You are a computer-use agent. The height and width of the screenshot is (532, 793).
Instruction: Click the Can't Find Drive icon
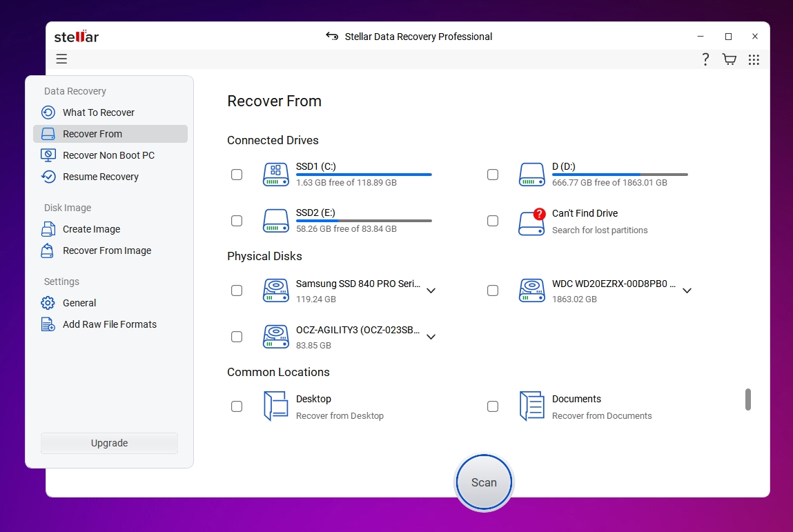(x=531, y=221)
